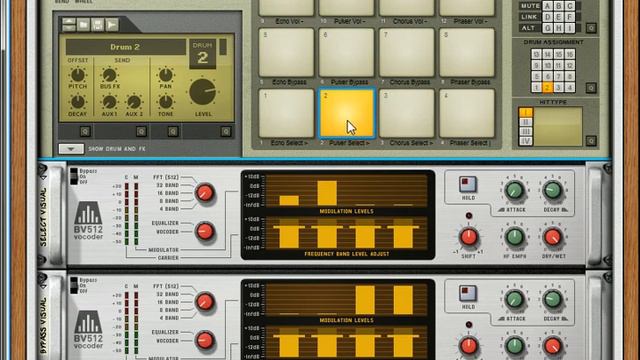Select hit type IV
The image size is (640, 360).
(526, 141)
